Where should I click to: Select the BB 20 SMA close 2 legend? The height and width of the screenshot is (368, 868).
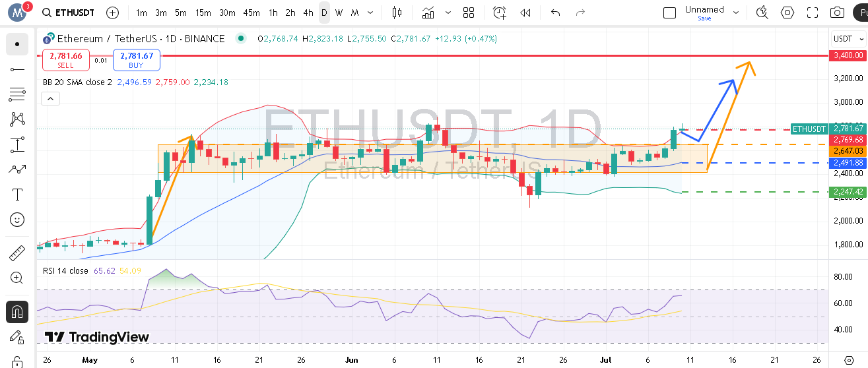pos(77,82)
